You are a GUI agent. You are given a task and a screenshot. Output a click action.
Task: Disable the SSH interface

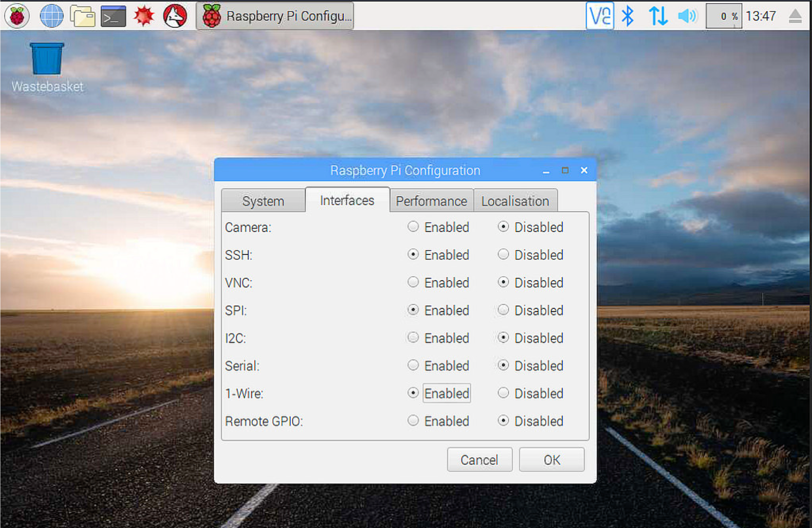click(503, 255)
